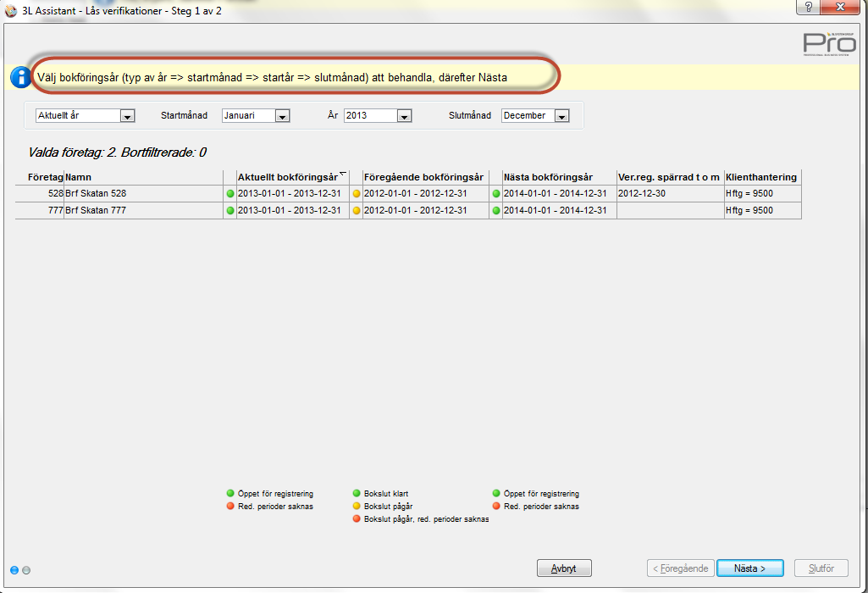This screenshot has width=868, height=593.
Task: Click the '< Föregående' button
Action: (x=680, y=568)
